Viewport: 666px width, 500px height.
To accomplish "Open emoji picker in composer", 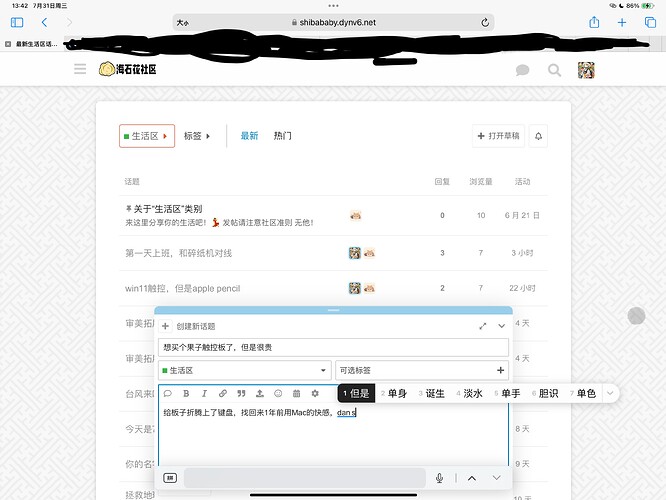I will click(278, 393).
